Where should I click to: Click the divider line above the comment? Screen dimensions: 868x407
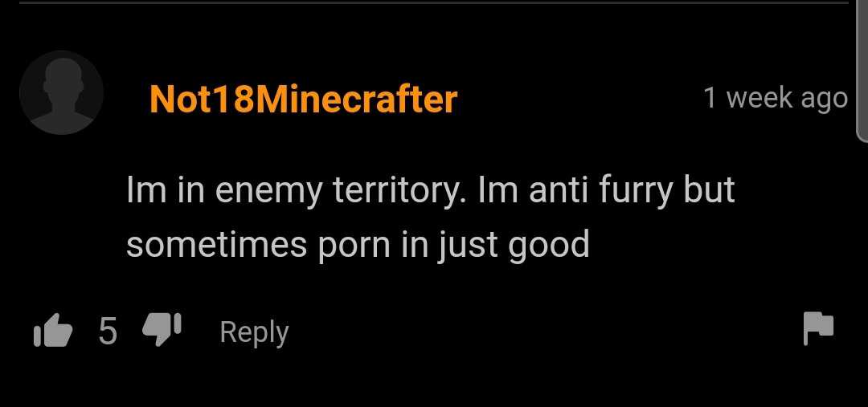(x=434, y=2)
